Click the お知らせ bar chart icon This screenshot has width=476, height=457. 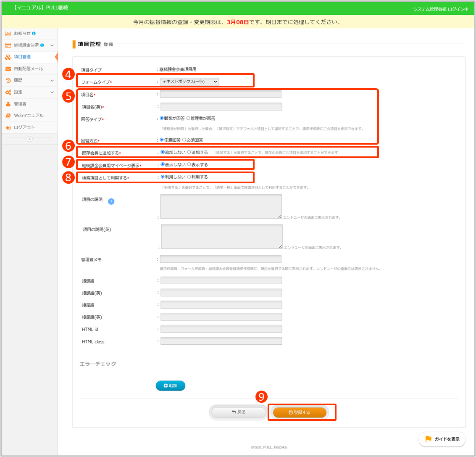[8, 33]
